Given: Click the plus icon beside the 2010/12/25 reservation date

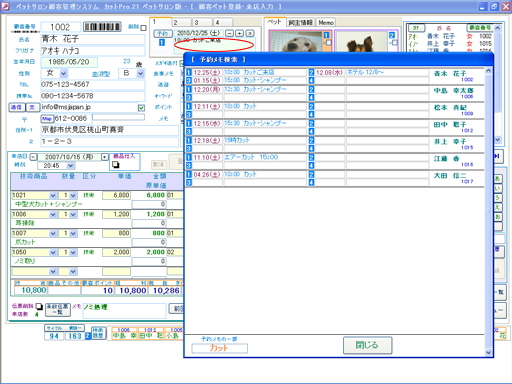Looking at the screenshot, I should point(239,33).
